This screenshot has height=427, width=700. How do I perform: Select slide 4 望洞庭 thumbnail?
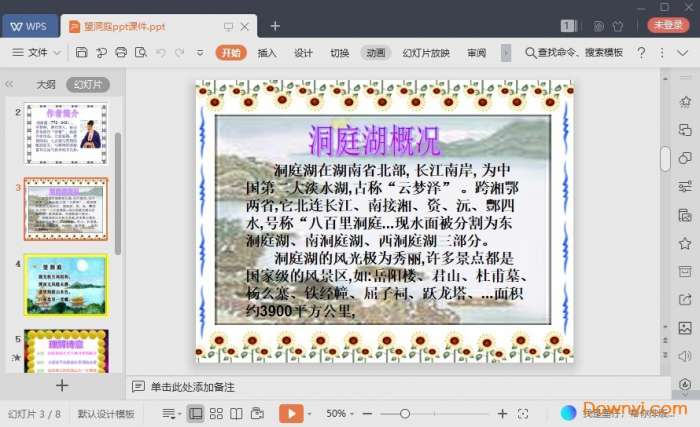[x=66, y=285]
